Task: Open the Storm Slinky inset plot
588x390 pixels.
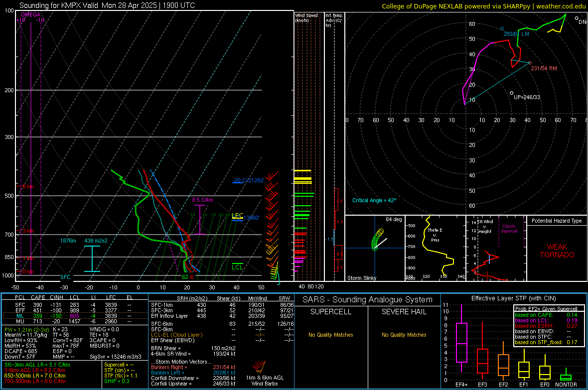Action: pyautogui.click(x=375, y=248)
